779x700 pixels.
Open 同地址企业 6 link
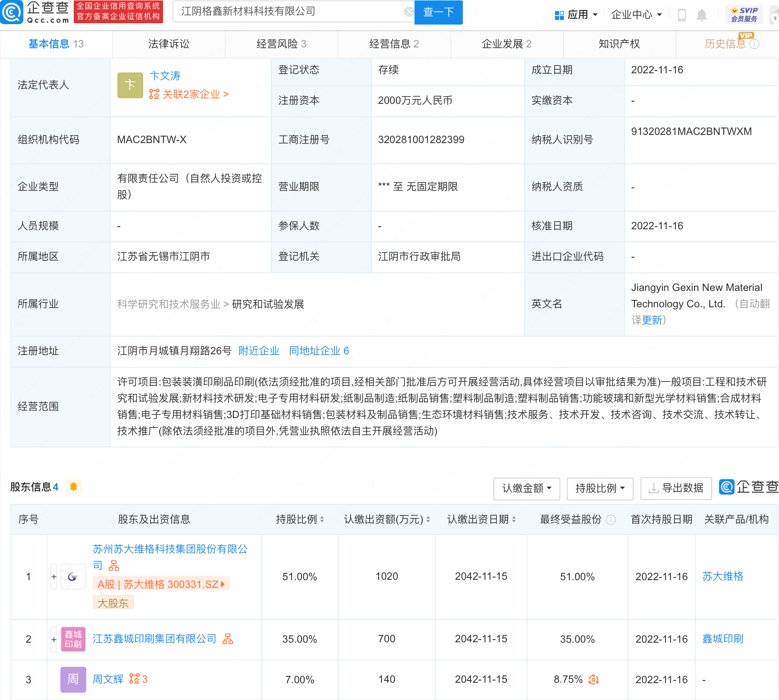click(x=319, y=351)
